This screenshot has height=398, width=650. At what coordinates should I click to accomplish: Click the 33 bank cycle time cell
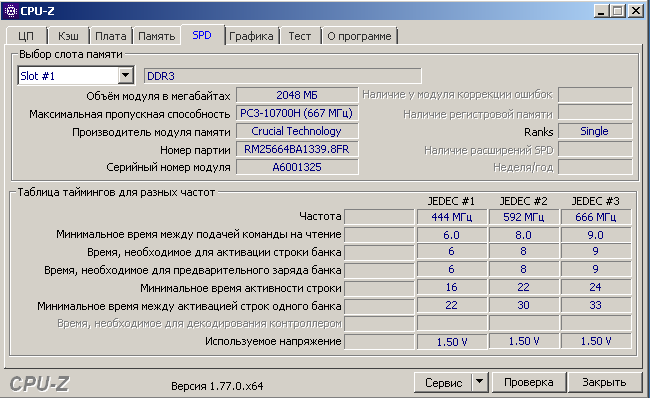click(596, 306)
